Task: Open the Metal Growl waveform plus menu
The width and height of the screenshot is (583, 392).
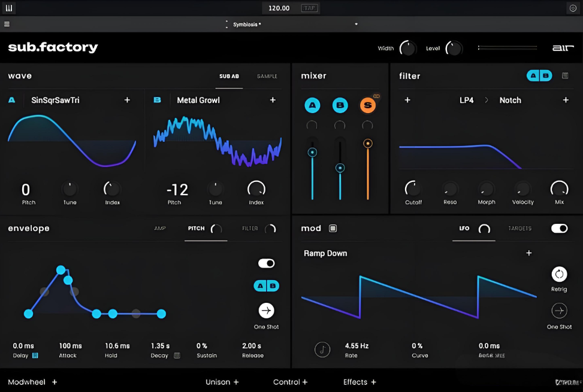Action: (x=273, y=100)
